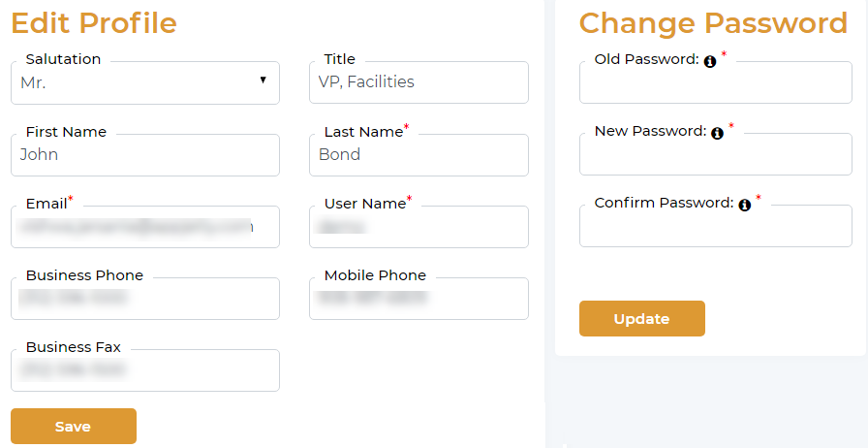Image resolution: width=868 pixels, height=448 pixels.
Task: Click info icon beside Old Password
Action: click(710, 61)
